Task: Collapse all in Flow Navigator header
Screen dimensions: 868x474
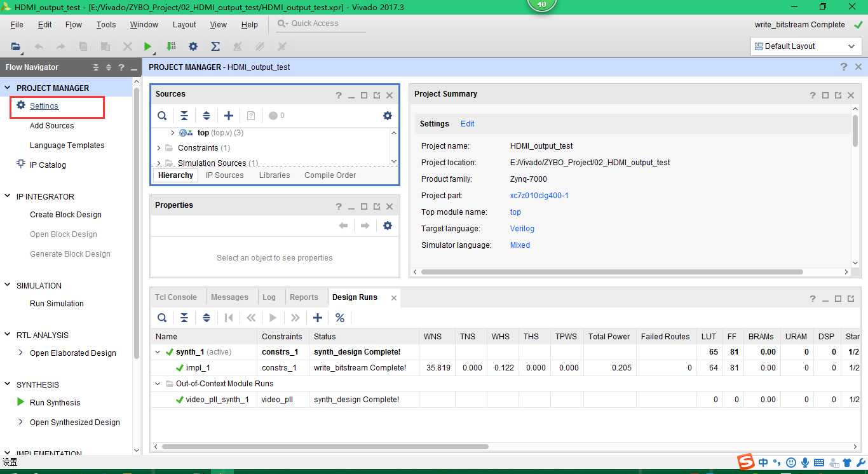Action: click(x=96, y=67)
